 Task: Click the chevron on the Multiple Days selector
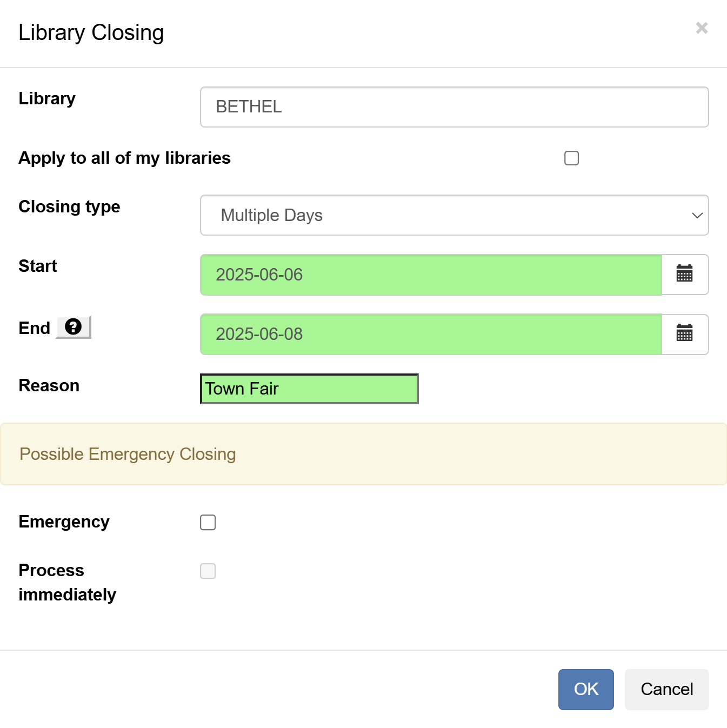(696, 215)
